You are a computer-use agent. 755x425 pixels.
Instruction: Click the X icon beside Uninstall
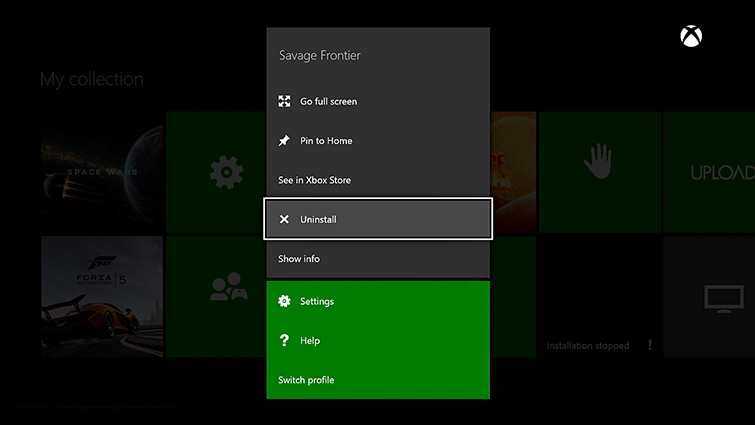click(x=285, y=219)
